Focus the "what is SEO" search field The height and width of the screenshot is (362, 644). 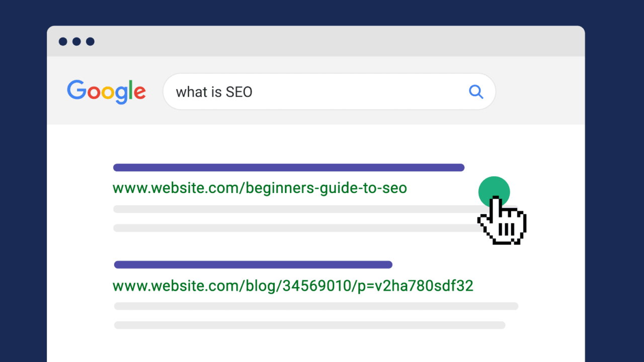click(312, 92)
